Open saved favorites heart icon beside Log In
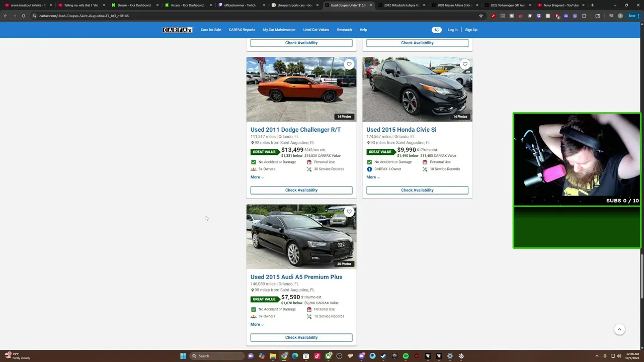 point(436,30)
